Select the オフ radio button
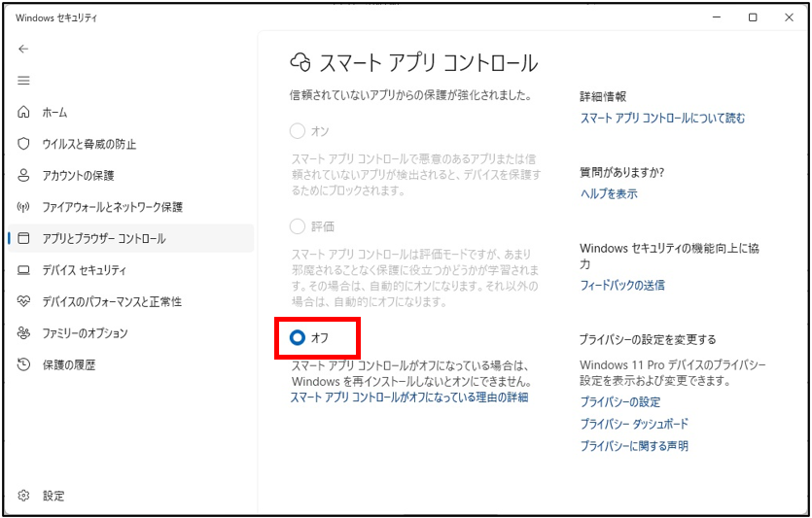This screenshot has height=518, width=812. coord(298,338)
